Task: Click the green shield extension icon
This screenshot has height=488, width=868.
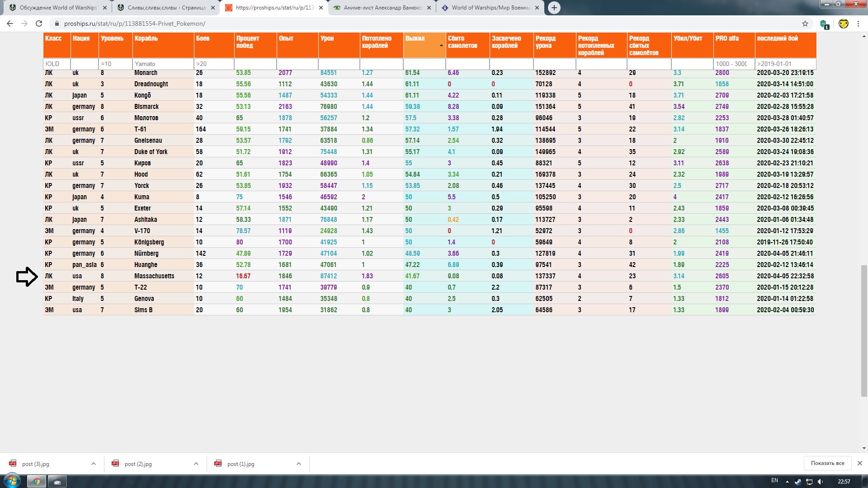Action: [824, 24]
